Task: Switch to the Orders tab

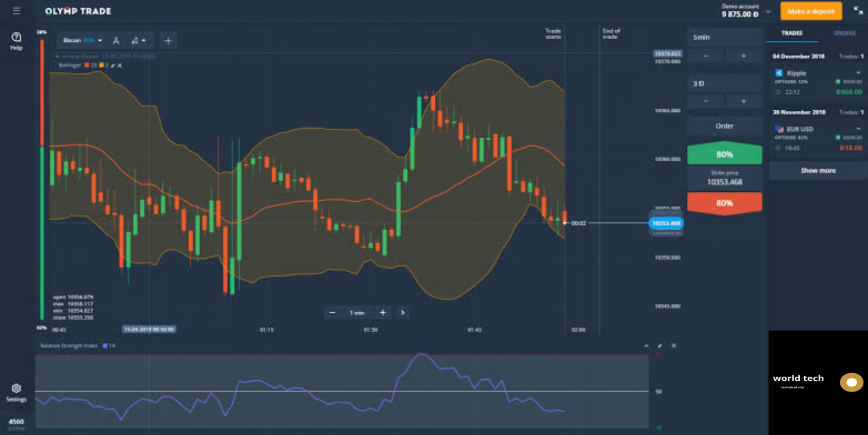Action: [x=844, y=33]
